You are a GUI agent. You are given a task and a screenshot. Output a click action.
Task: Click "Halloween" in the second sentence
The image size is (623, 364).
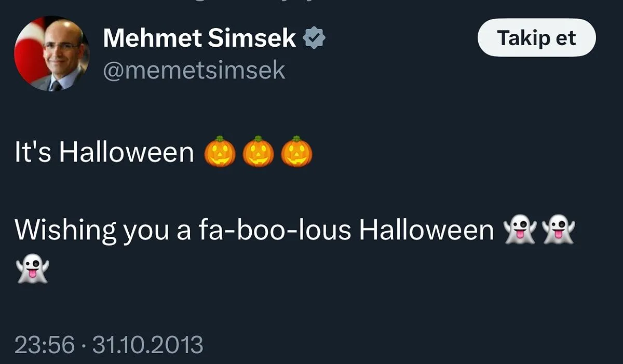click(x=426, y=231)
